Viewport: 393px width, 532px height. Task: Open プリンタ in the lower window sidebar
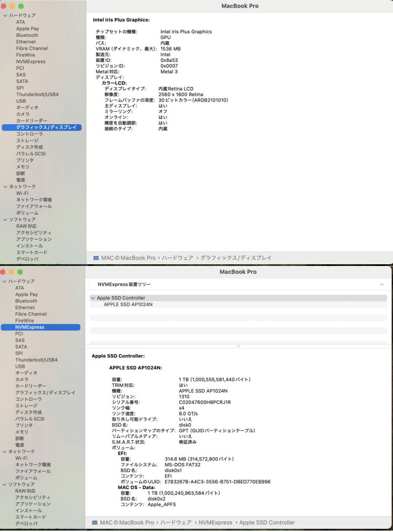click(x=24, y=426)
